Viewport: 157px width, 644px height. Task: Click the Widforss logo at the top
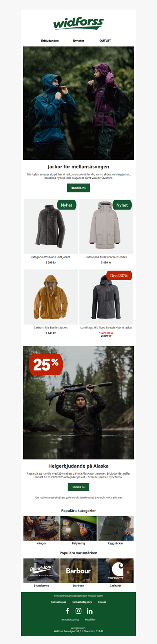click(x=78, y=24)
